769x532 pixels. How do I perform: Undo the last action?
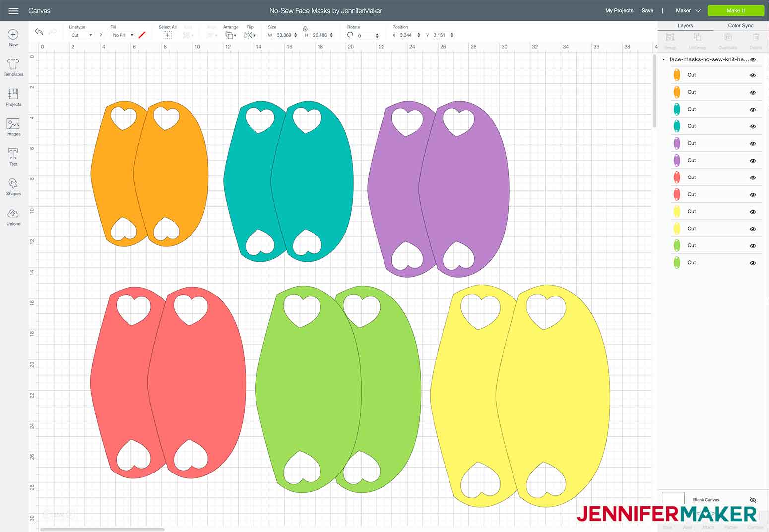pos(39,32)
